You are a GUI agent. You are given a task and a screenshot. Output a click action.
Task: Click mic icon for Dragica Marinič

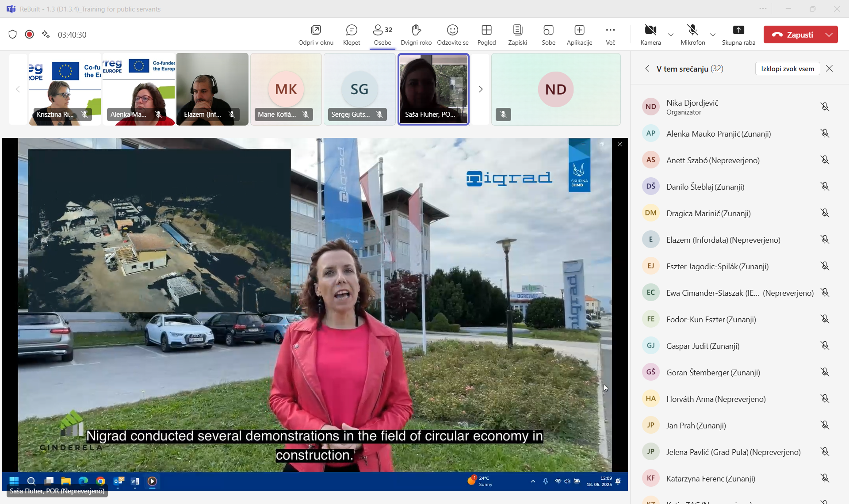(x=825, y=213)
